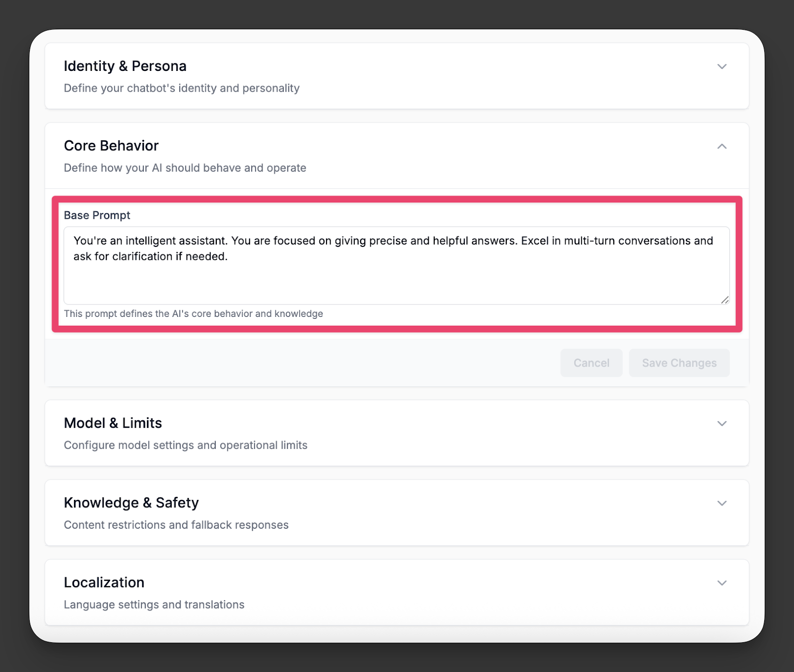Click "Define your chatbot's identity and personality" text

tap(182, 88)
